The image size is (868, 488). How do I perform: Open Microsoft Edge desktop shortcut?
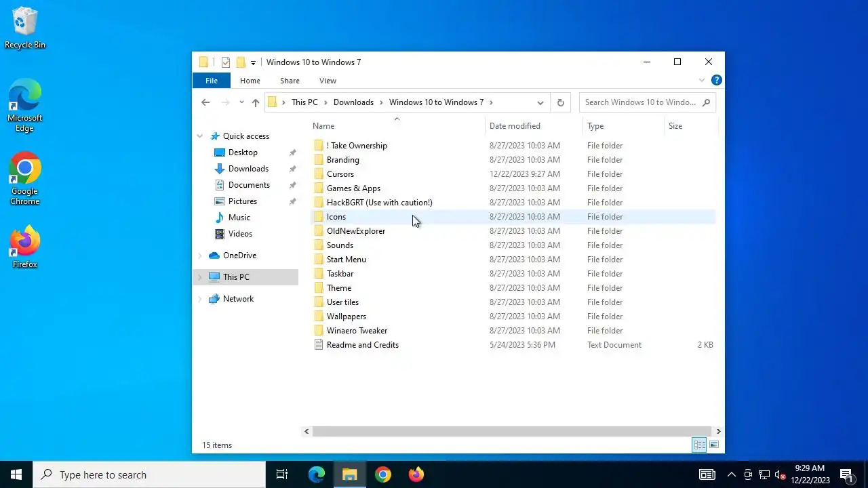point(24,105)
